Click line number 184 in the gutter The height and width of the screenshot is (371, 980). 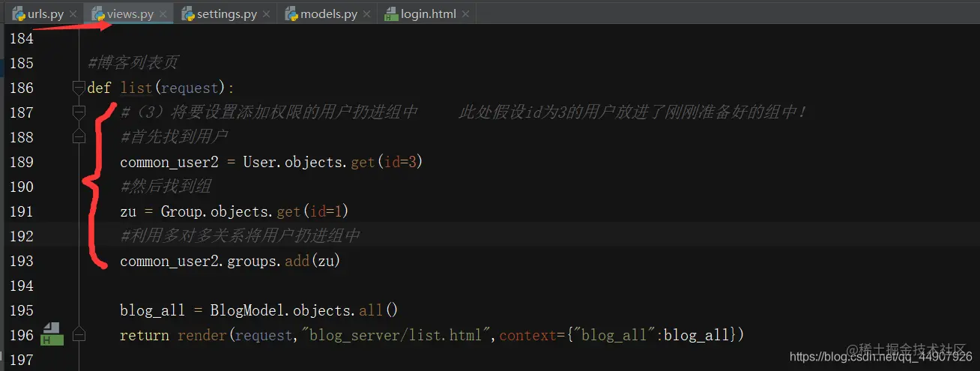click(x=21, y=38)
